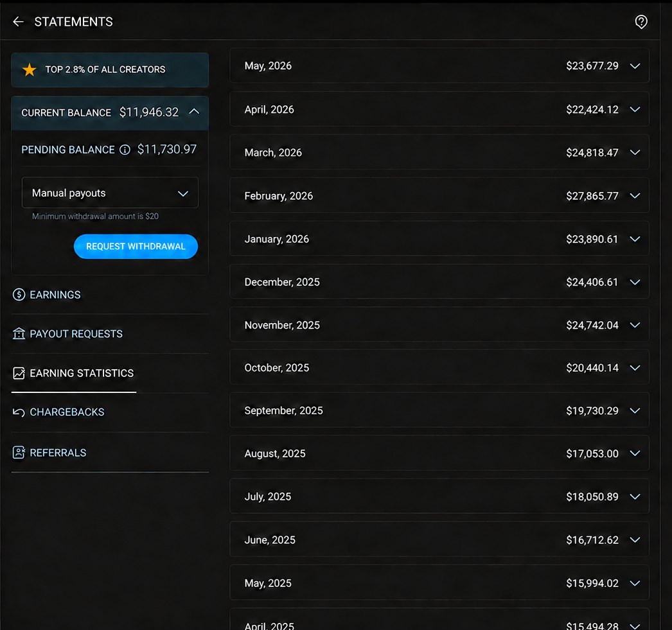Click the October, 2025 month label
Image resolution: width=672 pixels, height=630 pixels.
click(x=276, y=368)
